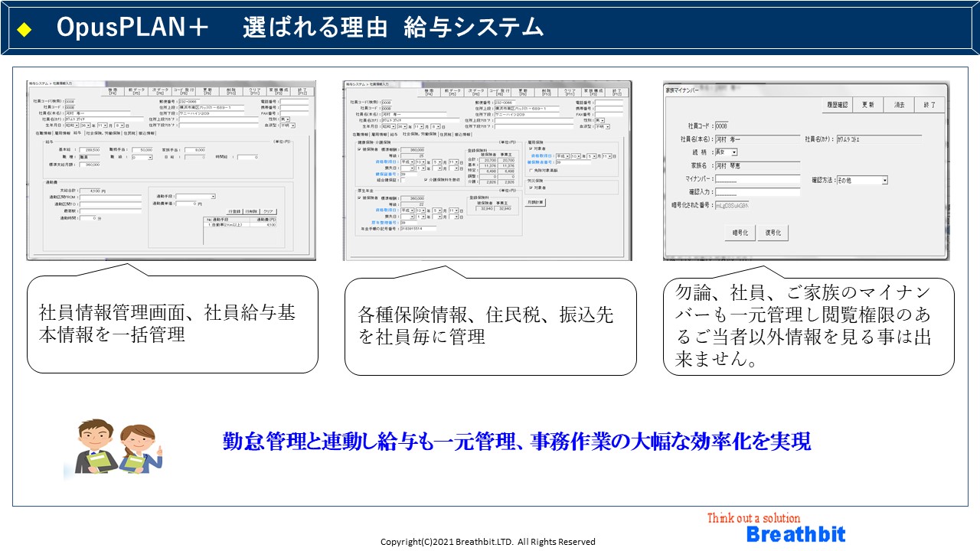Open 社会保険、労働保険 tab in left salary window
Screen dimensions: 980x551
pyautogui.click(x=103, y=133)
